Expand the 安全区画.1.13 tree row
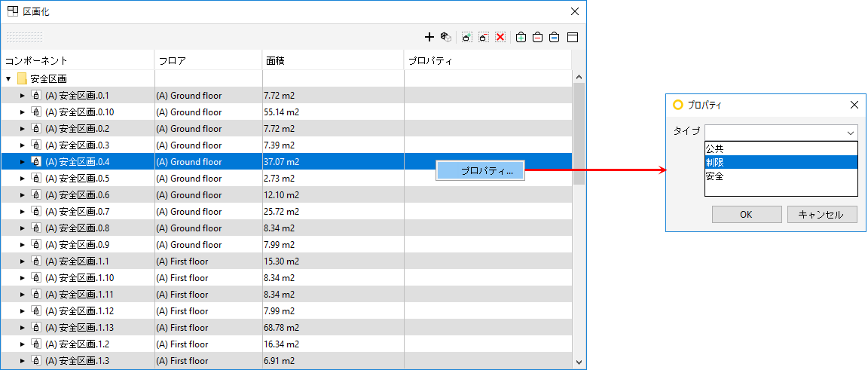The image size is (868, 370). point(22,327)
